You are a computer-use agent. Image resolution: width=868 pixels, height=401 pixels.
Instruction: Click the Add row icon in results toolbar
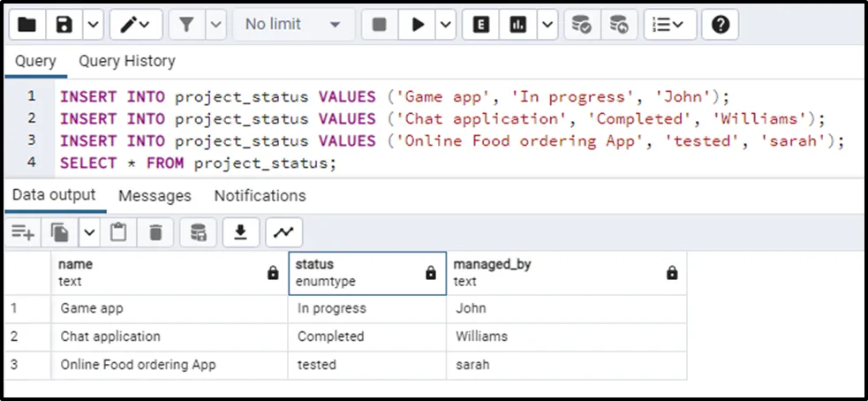point(22,232)
